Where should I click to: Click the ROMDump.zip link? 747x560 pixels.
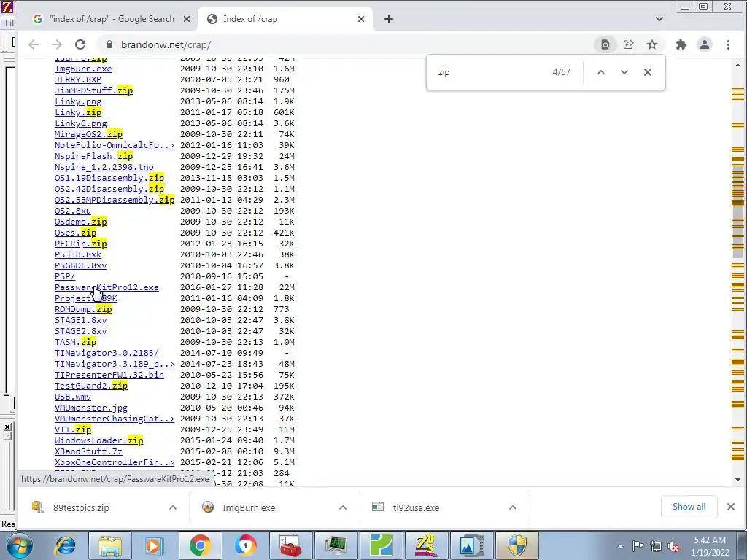tap(83, 309)
